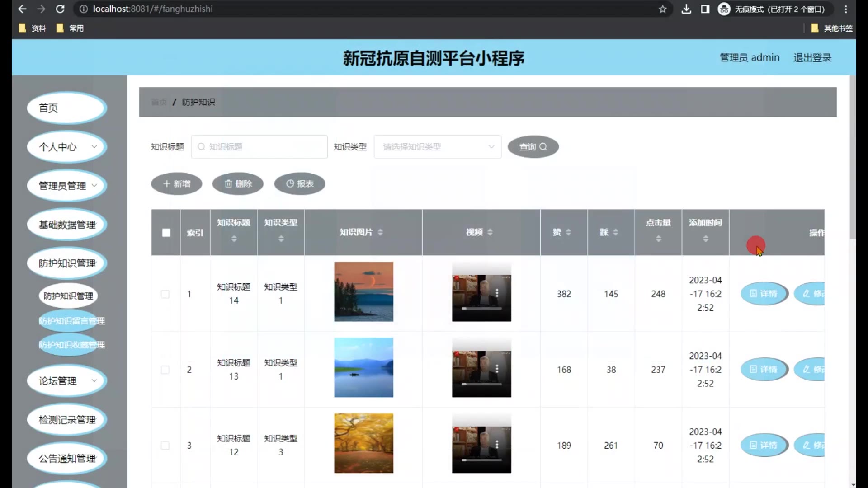
Task: Sort by 知识标题 column arrows
Action: (234, 239)
